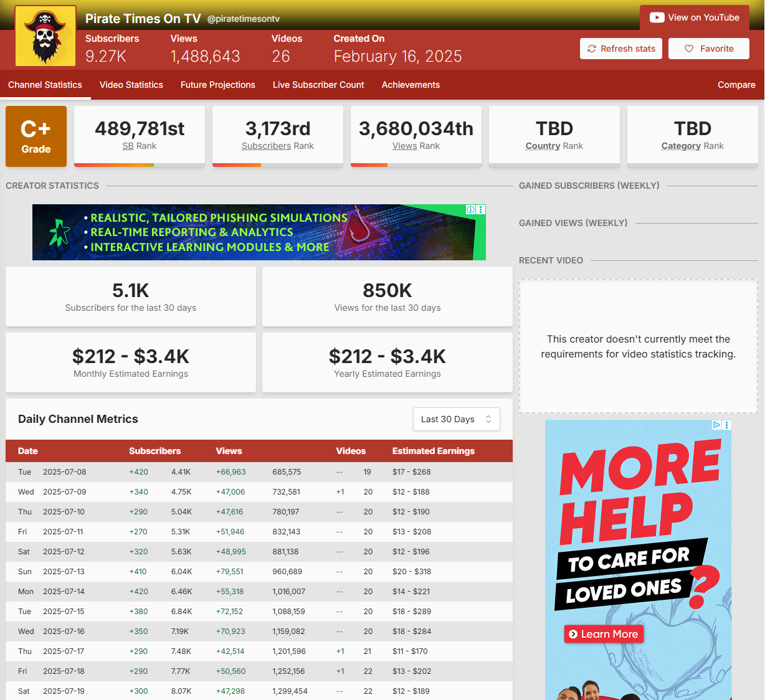Click the heart Favorite icon
Screen dimensions: 765x700
coord(689,49)
